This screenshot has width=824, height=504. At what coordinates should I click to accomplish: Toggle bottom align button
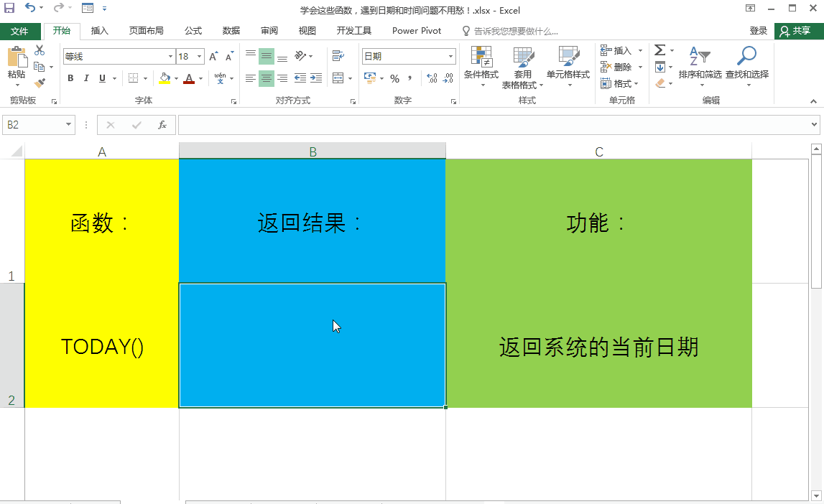282,56
